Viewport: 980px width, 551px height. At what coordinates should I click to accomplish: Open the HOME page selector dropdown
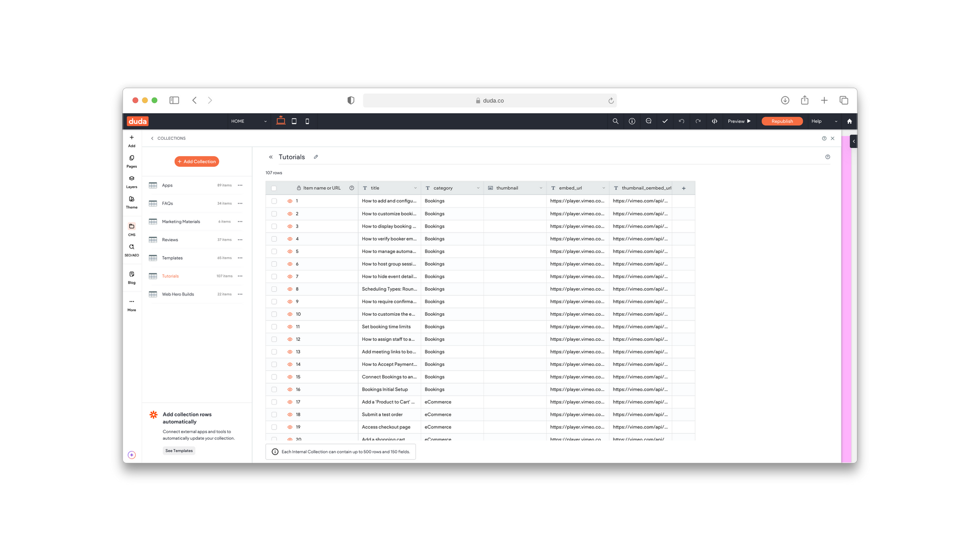(x=249, y=121)
